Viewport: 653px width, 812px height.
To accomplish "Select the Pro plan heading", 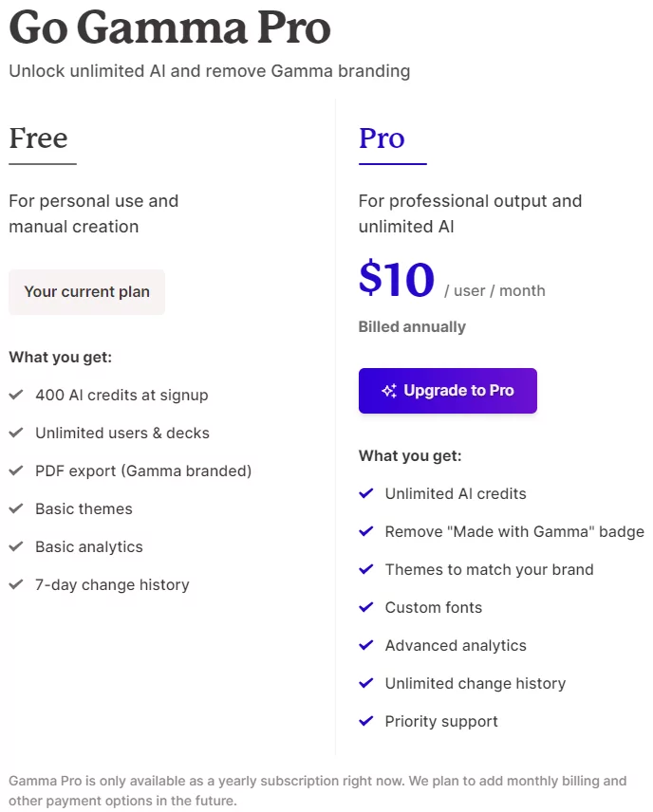I will click(x=382, y=138).
